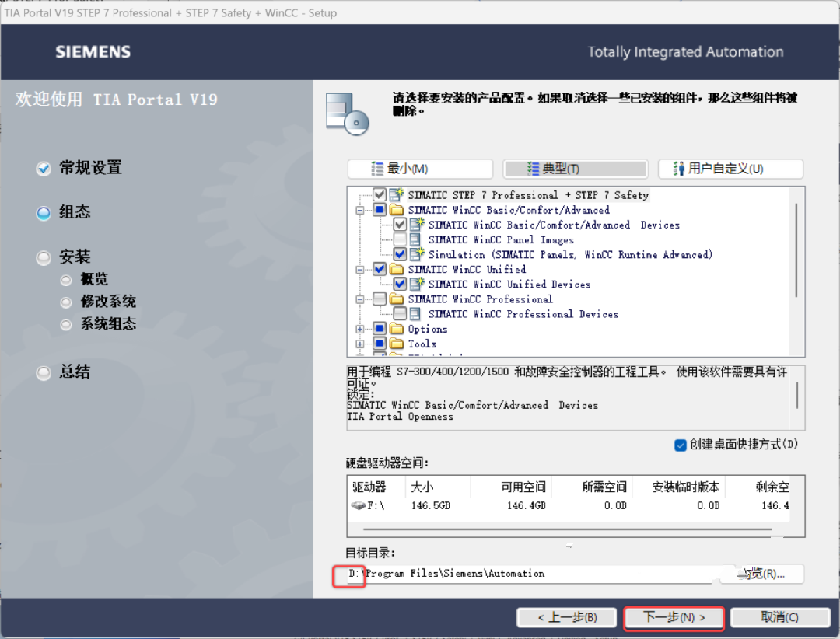Screen dimensions: 840x639
Task: Select the 典型(T) typical configuration
Action: 576,169
